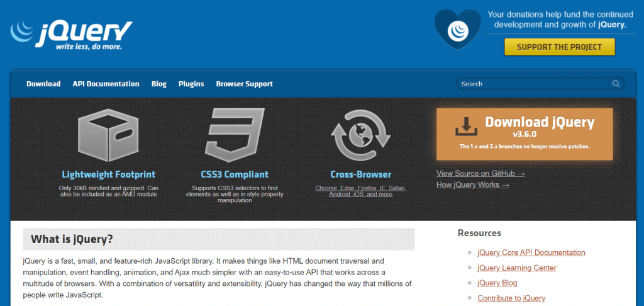The height and width of the screenshot is (306, 644).
Task: Open the jQuery Blog resource link
Action: 497,283
